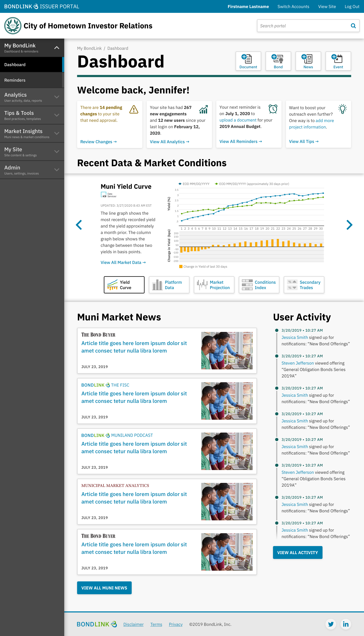Click the Municipal Market Analytics article thumbnail
364x636 pixels.
click(227, 501)
